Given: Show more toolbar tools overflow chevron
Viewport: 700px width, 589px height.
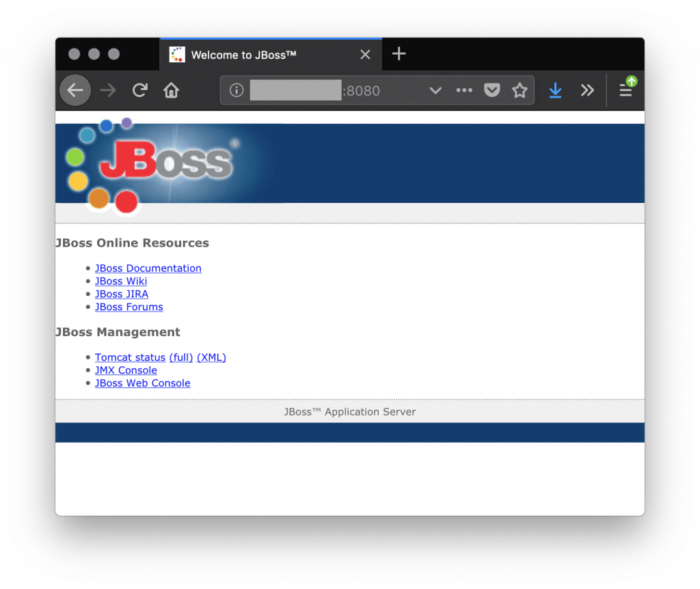Looking at the screenshot, I should click(587, 91).
